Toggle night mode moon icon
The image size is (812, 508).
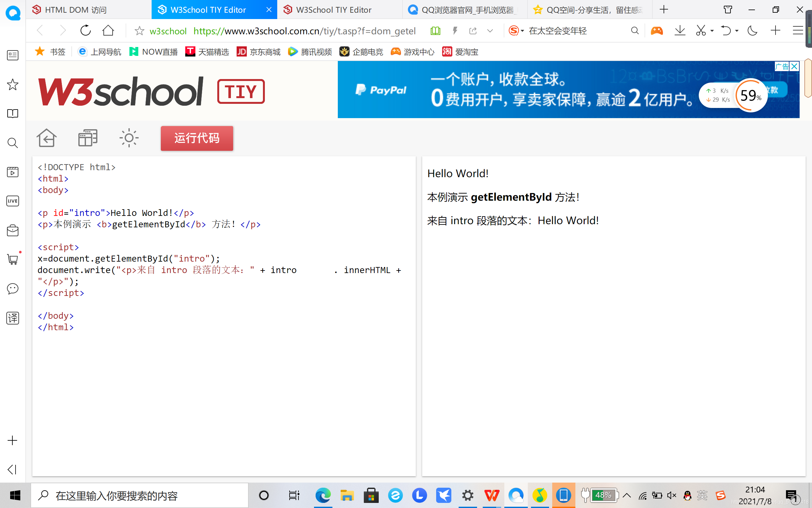[x=752, y=31]
